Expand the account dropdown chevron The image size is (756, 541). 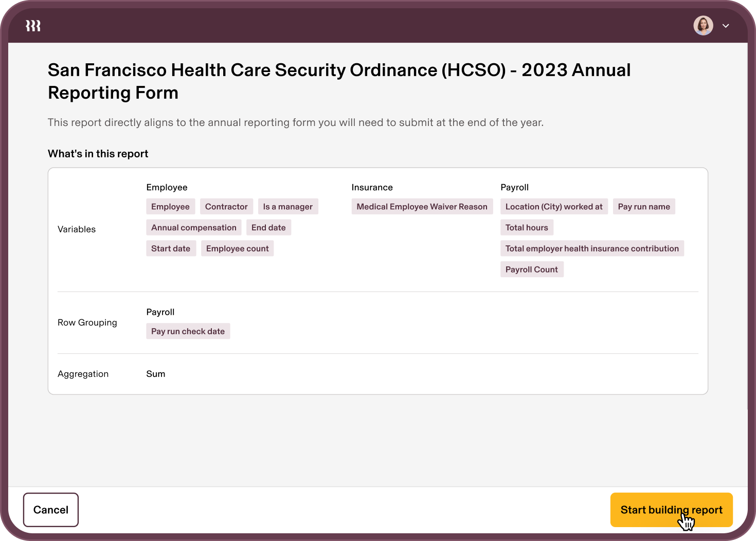[726, 25]
